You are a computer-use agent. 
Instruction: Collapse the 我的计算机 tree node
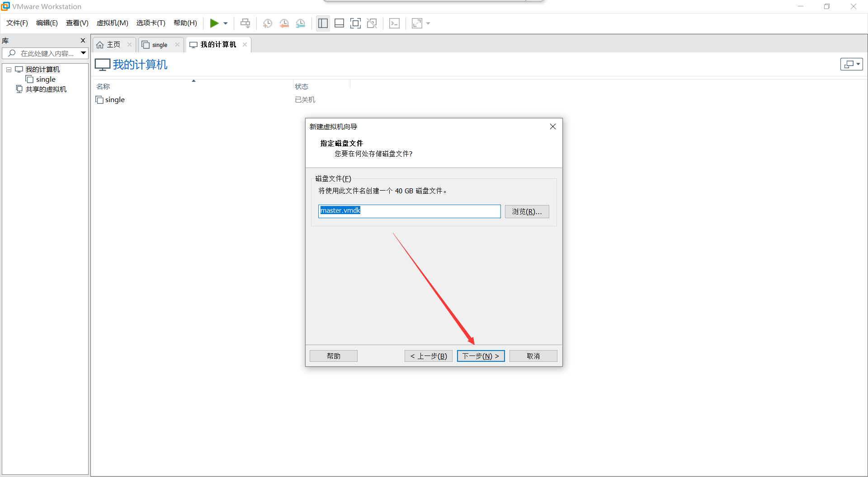pyautogui.click(x=9, y=69)
